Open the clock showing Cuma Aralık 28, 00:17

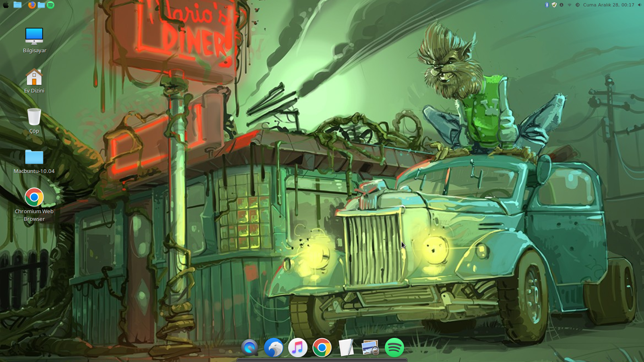coord(609,5)
